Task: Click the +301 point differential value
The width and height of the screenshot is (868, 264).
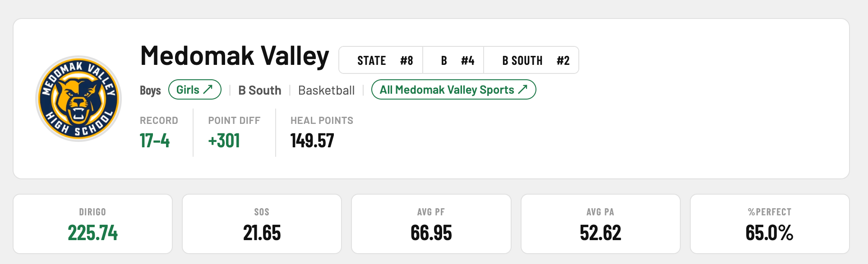Action: pos(224,141)
